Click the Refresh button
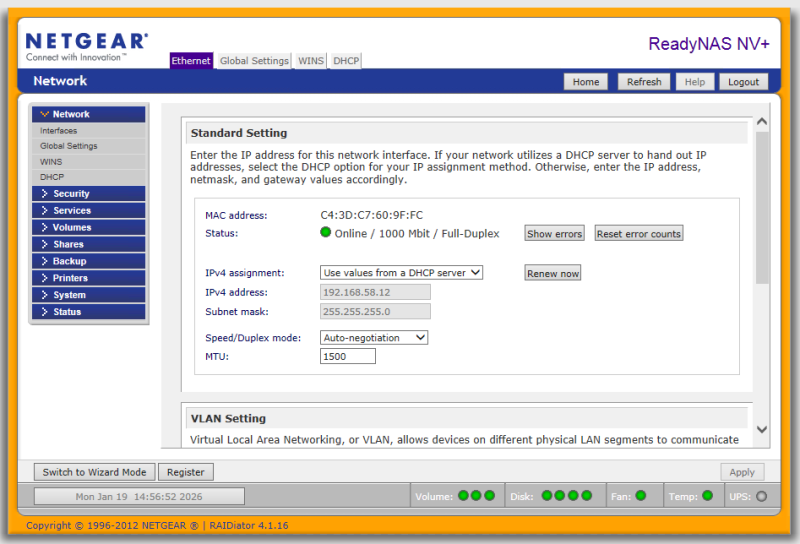 point(644,82)
